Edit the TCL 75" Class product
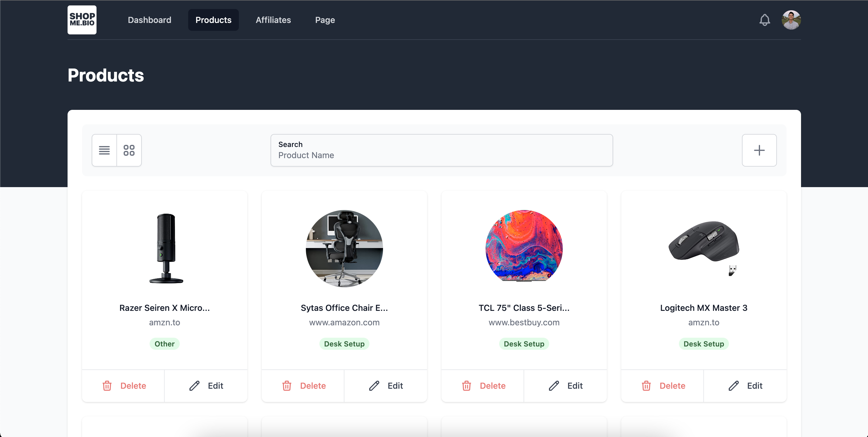 coord(565,385)
